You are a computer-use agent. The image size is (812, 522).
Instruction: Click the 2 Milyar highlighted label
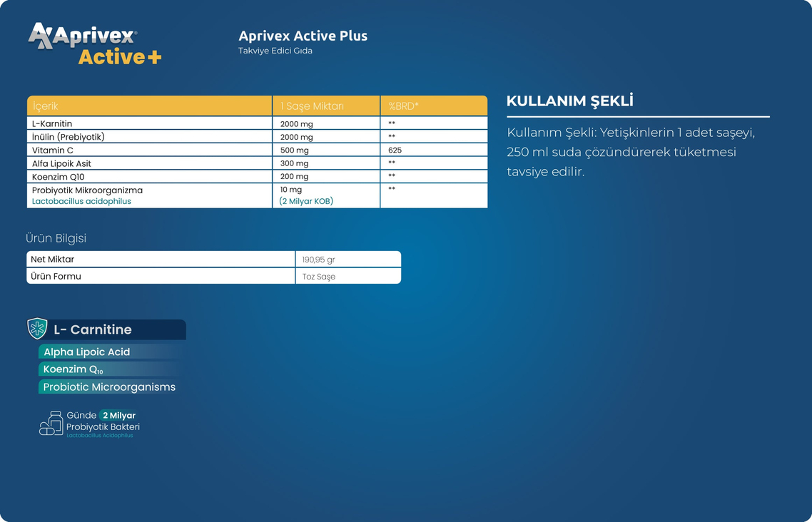[x=118, y=415]
